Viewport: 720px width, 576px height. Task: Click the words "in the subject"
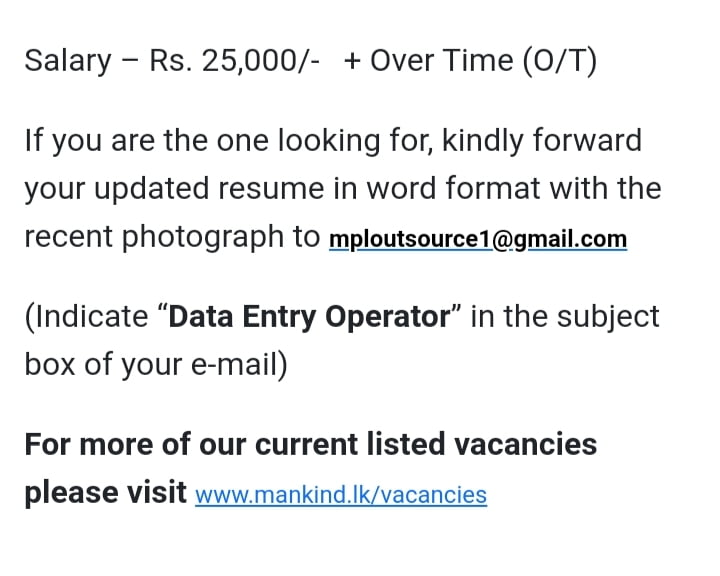tap(565, 317)
